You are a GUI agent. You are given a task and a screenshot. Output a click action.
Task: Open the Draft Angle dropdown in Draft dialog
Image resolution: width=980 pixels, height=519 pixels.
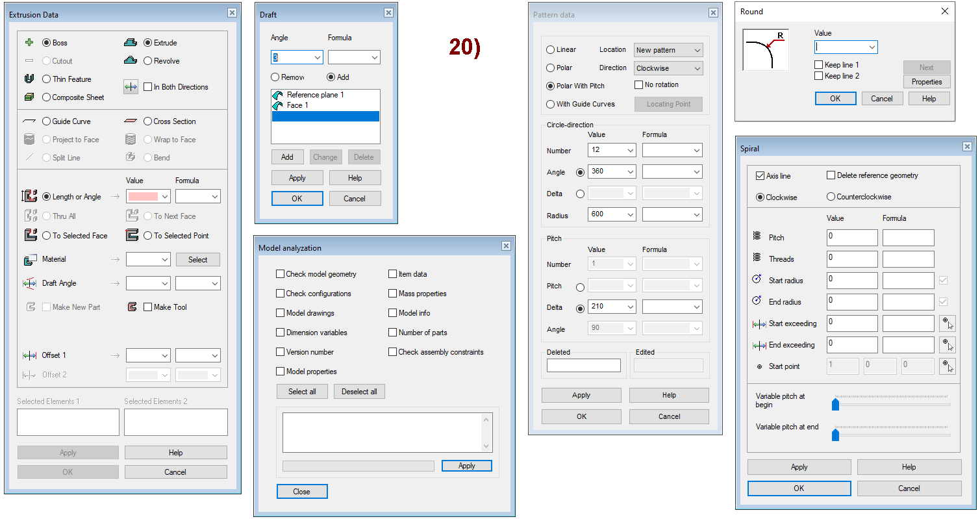[x=317, y=58]
